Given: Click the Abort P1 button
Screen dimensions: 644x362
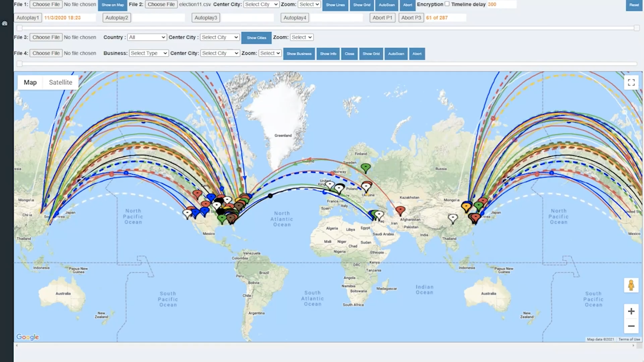Looking at the screenshot, I should pos(382,18).
